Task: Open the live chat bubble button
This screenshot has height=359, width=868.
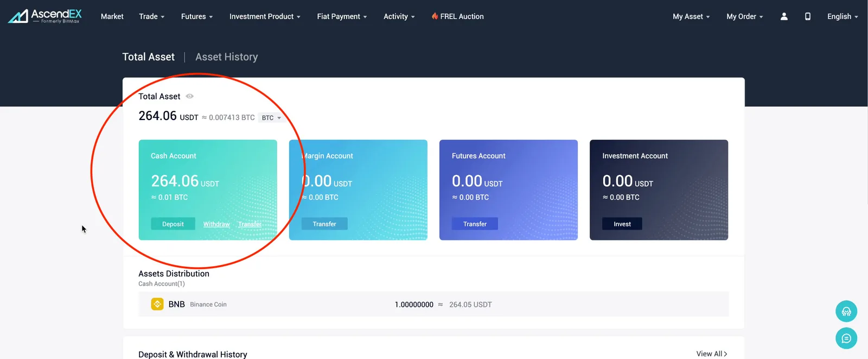Action: pyautogui.click(x=846, y=338)
